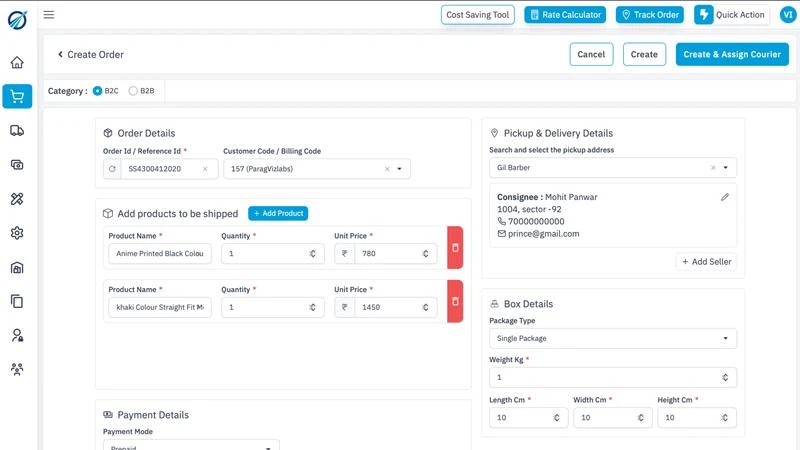
Task: Regenerate Order Id with refresh icon
Action: click(x=112, y=169)
